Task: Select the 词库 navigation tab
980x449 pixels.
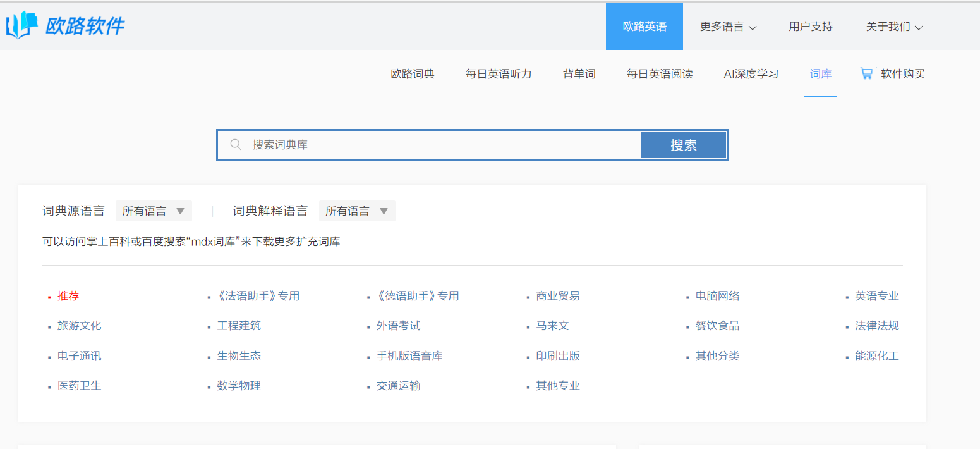Action: [x=821, y=74]
